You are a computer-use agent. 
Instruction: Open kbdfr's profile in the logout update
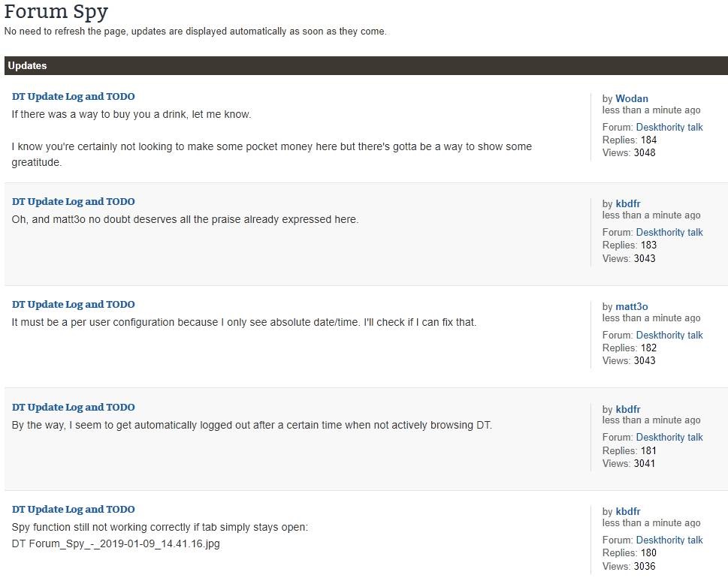point(630,408)
